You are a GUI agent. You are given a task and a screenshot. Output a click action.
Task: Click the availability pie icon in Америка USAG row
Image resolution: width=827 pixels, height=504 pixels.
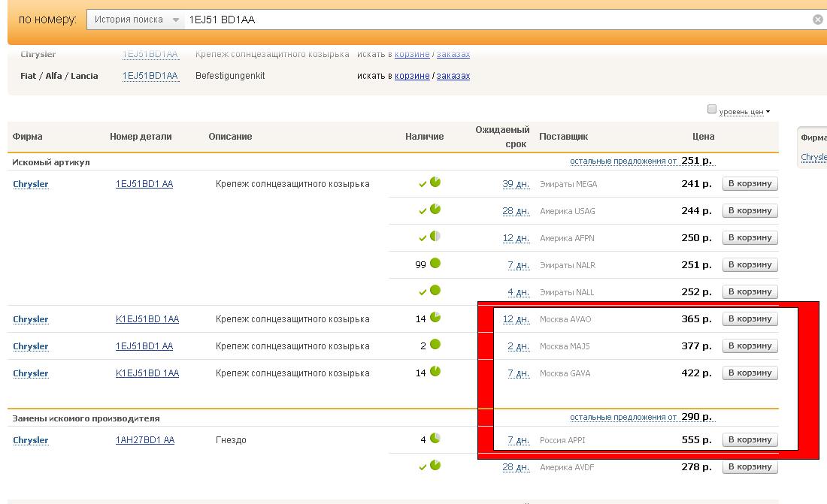coord(435,209)
